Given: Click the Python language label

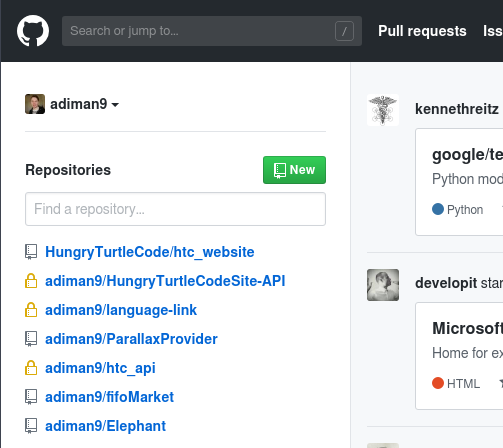Looking at the screenshot, I should tap(465, 210).
